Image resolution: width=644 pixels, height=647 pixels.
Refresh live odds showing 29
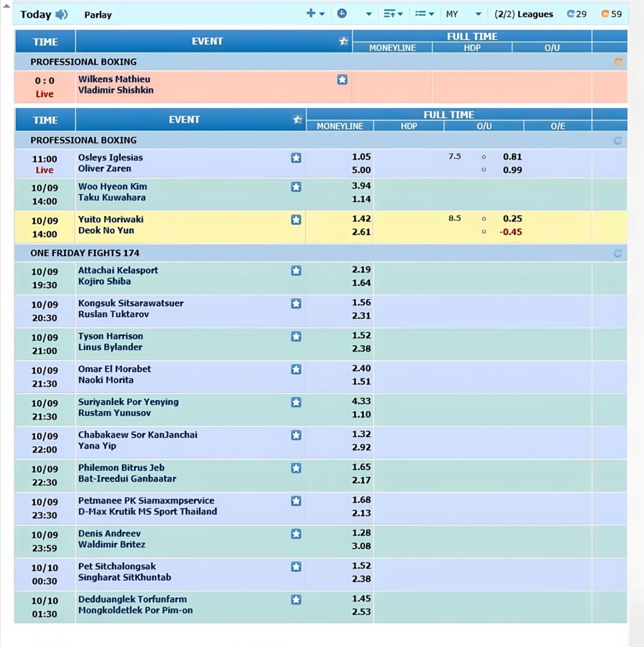point(576,14)
